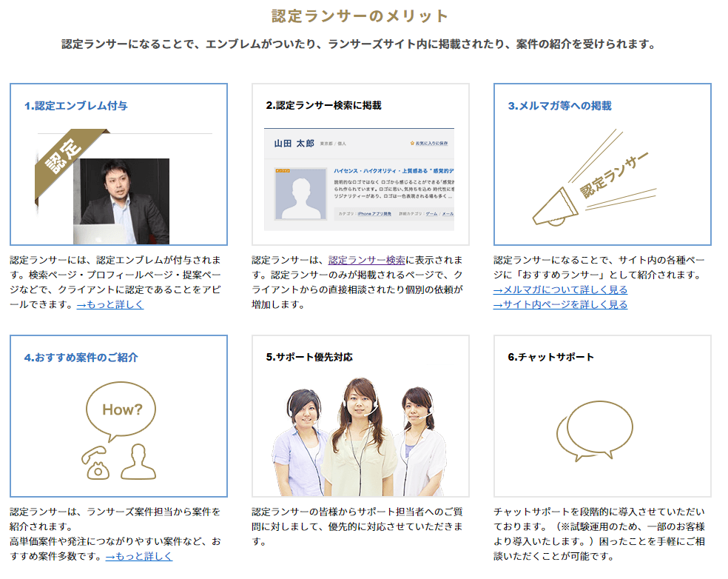Screen dimensions: 728x579
Task: Open the 認定ランサー検索 link
Action: pos(366,260)
